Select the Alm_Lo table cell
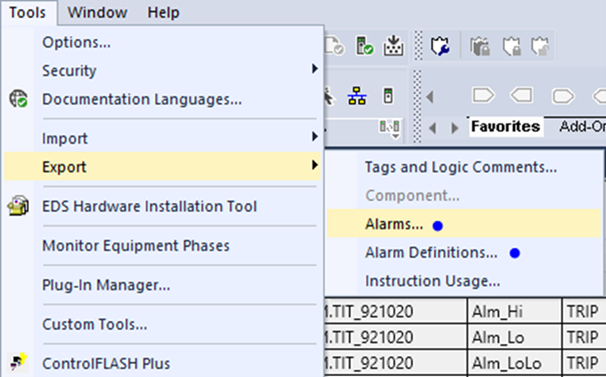This screenshot has height=377, width=606. pos(514,337)
